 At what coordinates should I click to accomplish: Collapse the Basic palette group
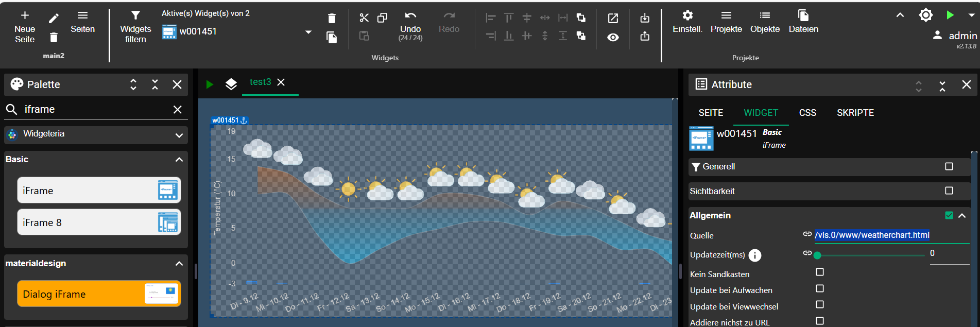tap(179, 160)
